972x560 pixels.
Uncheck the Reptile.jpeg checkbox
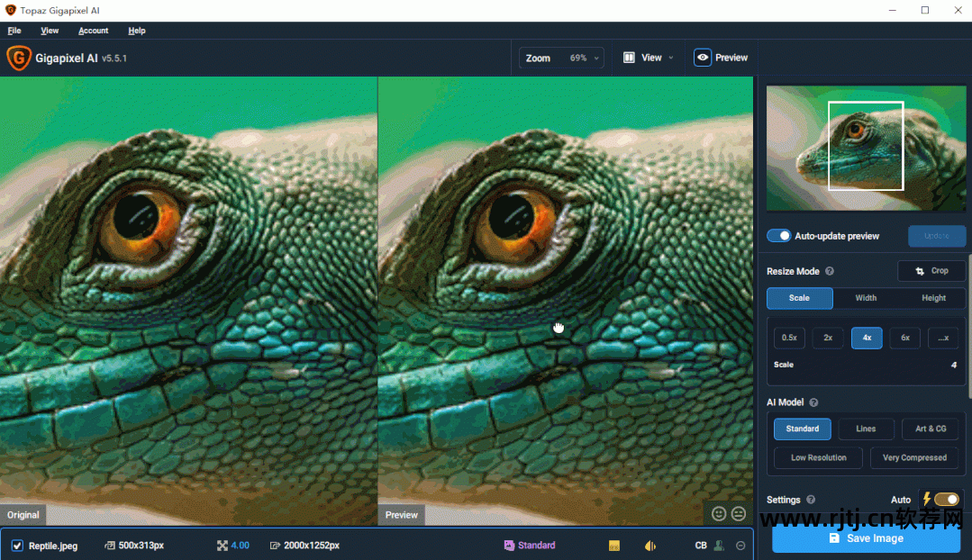[x=17, y=546]
